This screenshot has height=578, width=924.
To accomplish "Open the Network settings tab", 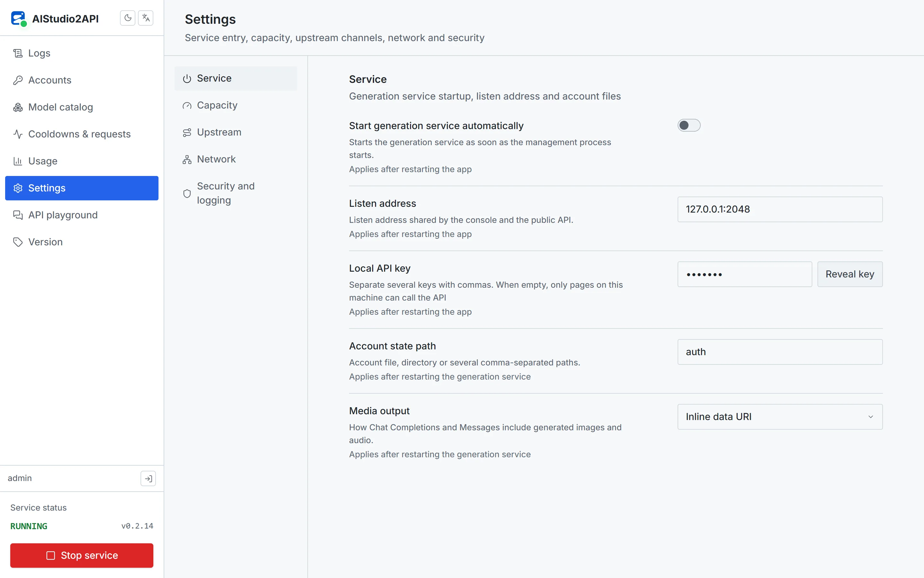I will tap(235, 159).
